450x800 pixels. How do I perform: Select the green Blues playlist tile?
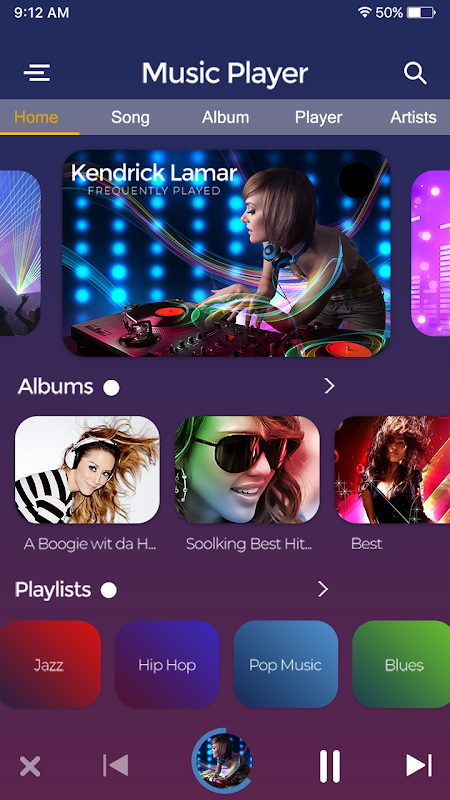click(401, 664)
